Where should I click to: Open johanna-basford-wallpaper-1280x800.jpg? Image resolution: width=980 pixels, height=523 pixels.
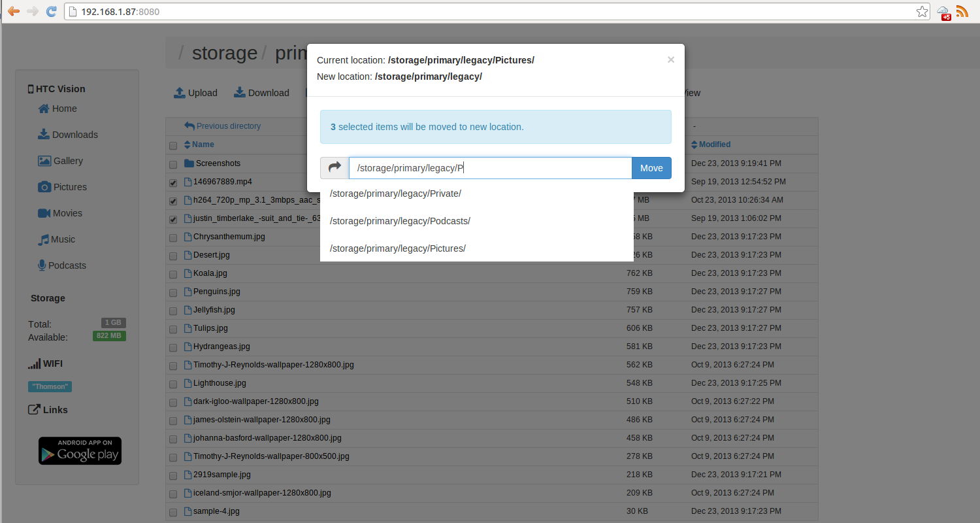(267, 438)
